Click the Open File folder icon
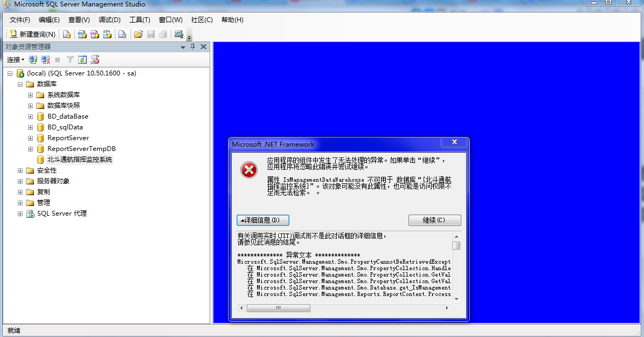Image resolution: width=644 pixels, height=337 pixels. pyautogui.click(x=139, y=34)
